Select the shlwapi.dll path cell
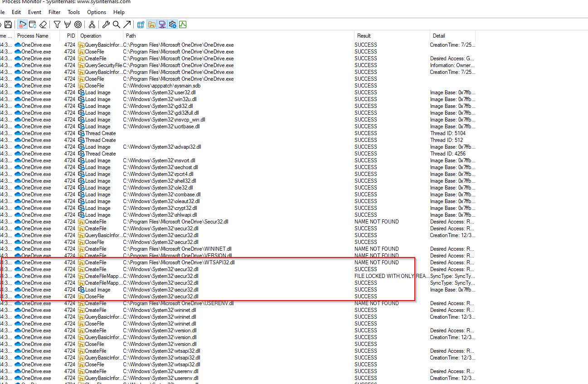Image resolution: width=588 pixels, height=384 pixels. point(160,215)
